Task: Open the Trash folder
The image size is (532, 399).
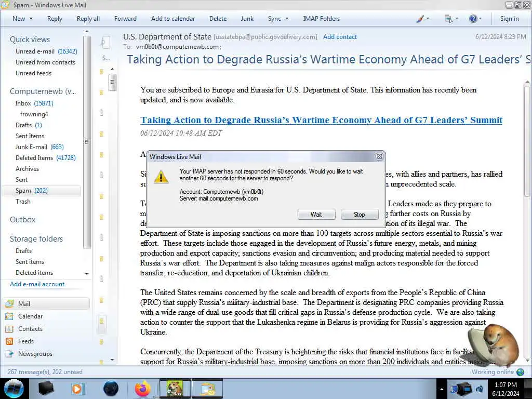Action: coord(23,202)
